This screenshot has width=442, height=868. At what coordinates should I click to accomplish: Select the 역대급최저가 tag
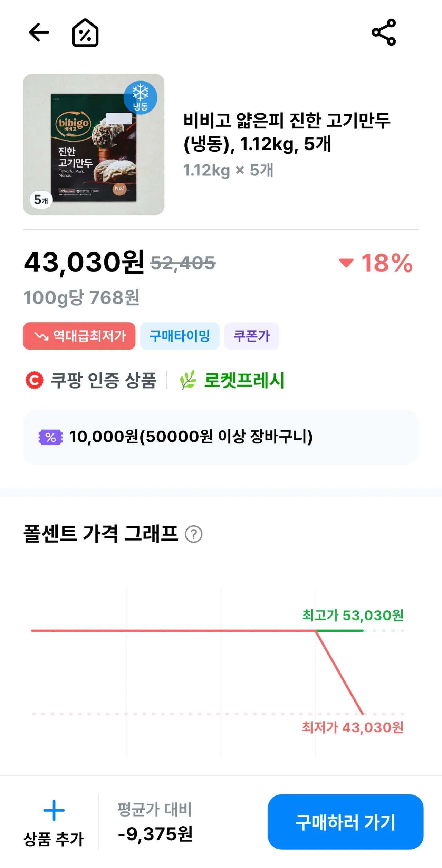(79, 336)
